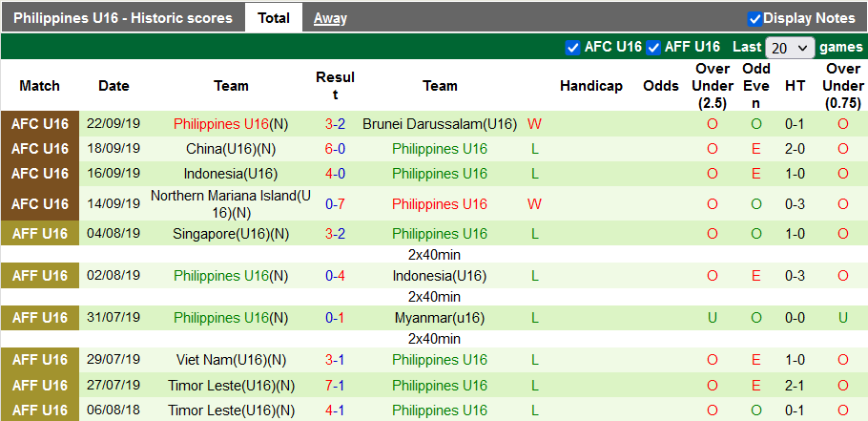Toggle the Display Notes checkbox

pos(754,19)
